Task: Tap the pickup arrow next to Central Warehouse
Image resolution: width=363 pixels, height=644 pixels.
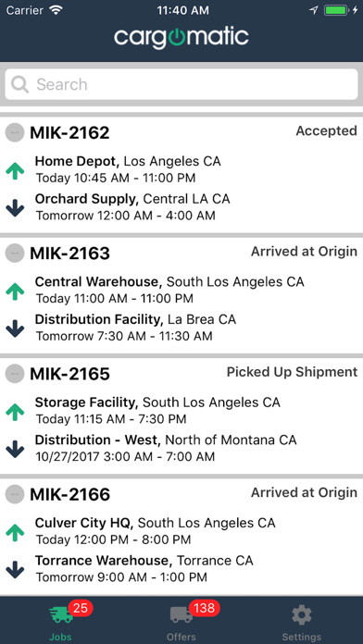Action: pos(15,291)
